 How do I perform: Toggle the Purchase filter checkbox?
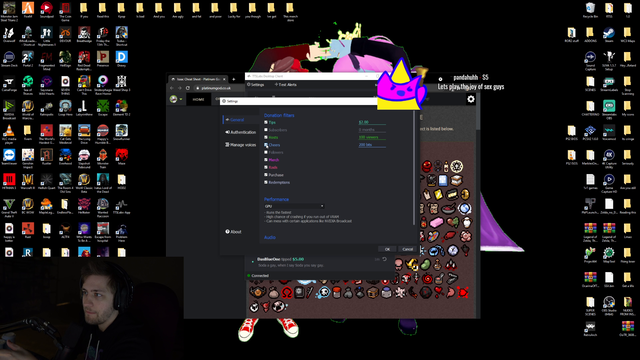266,175
